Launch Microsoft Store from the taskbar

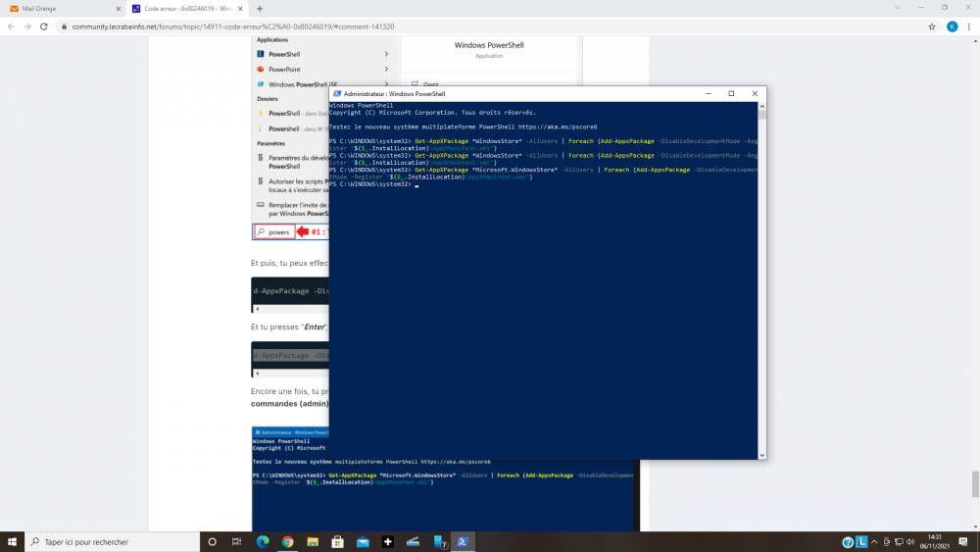coord(338,541)
